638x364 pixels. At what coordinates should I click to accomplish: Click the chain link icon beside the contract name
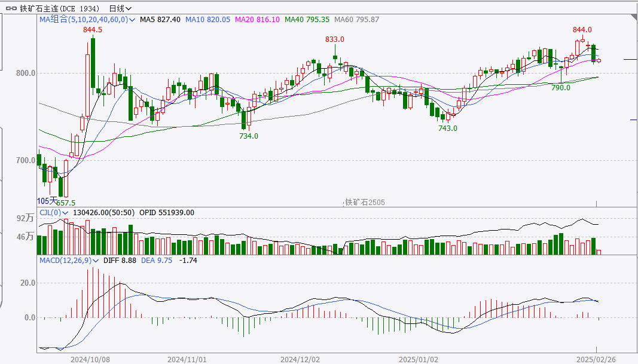(11, 9)
